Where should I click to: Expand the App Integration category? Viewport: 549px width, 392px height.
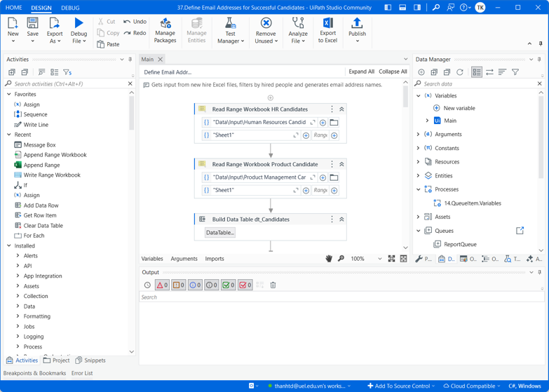(x=18, y=276)
